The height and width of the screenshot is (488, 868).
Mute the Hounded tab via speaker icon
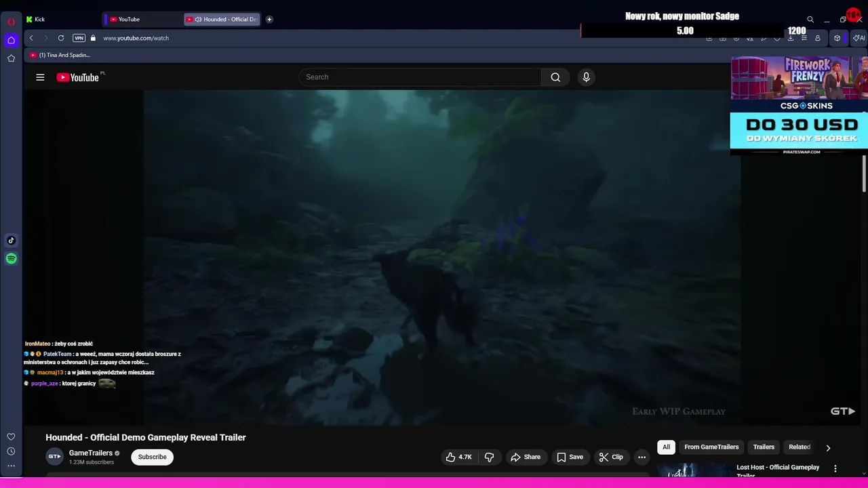pyautogui.click(x=198, y=19)
